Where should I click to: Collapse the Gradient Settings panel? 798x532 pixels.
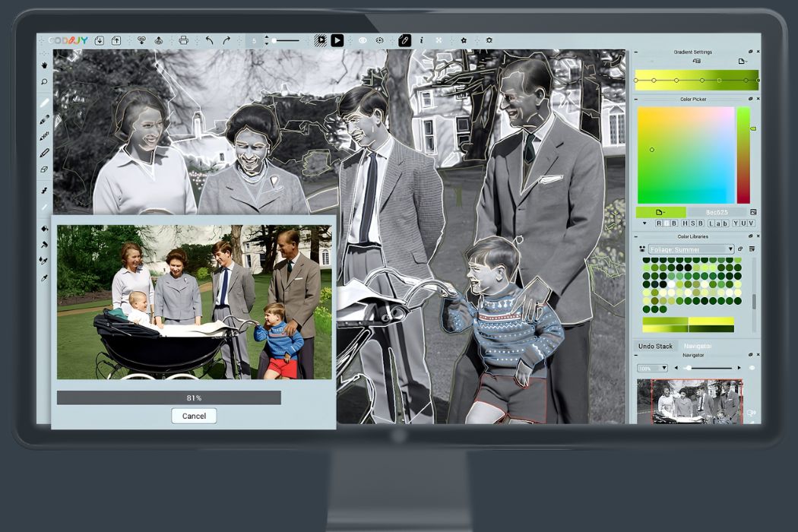click(637, 52)
